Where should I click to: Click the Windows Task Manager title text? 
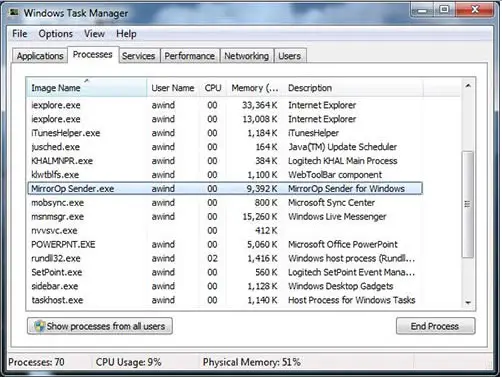coord(76,13)
